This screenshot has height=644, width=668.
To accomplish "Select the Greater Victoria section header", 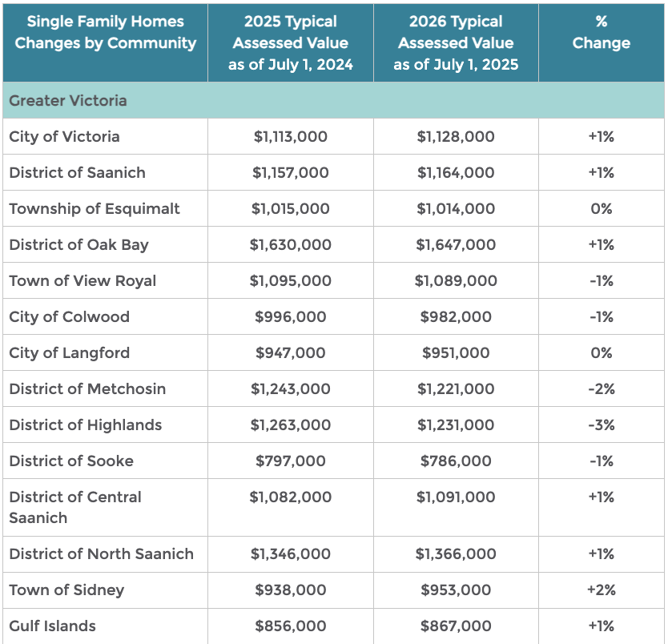I will (68, 102).
